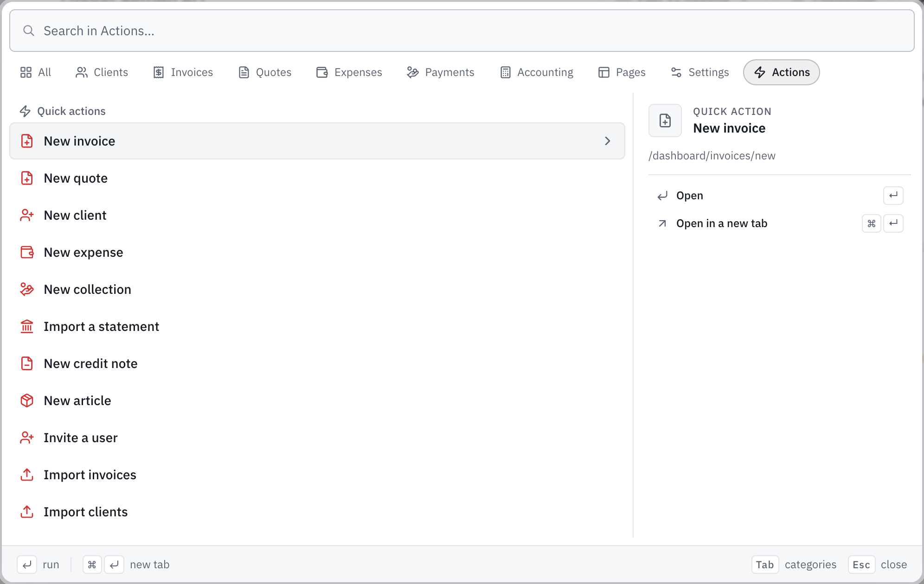Switch to the All category tab
Screen dimensions: 924x584
pyautogui.click(x=35, y=72)
